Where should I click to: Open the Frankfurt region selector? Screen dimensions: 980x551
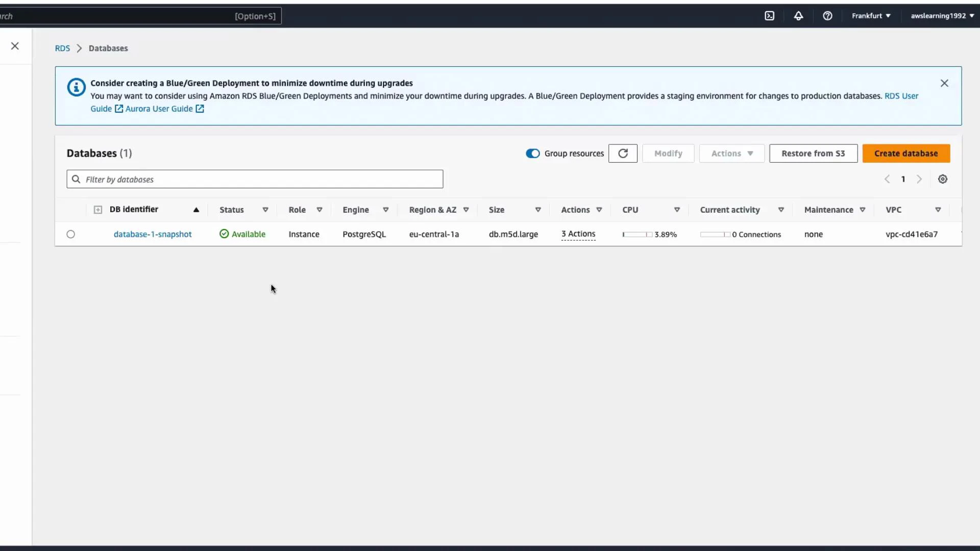pos(870,15)
